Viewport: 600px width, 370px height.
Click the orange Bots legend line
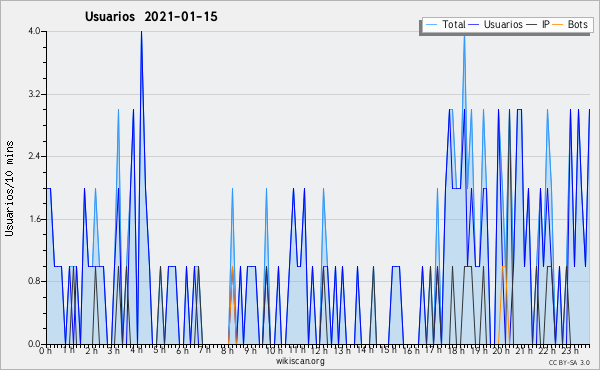coord(558,24)
